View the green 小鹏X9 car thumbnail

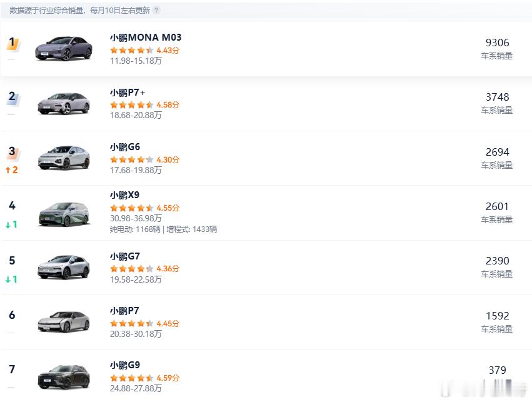[63, 213]
